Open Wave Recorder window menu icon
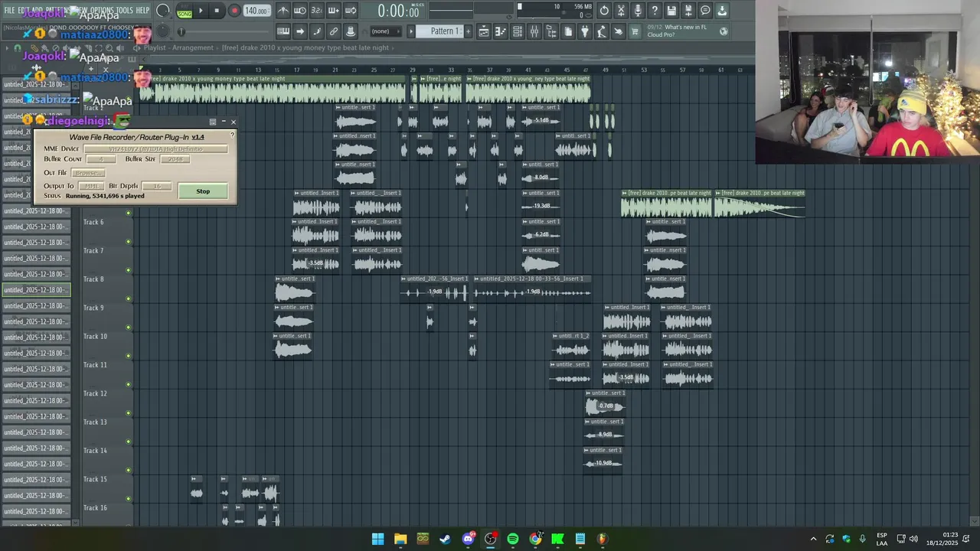Image resolution: width=980 pixels, height=551 pixels. [x=212, y=122]
